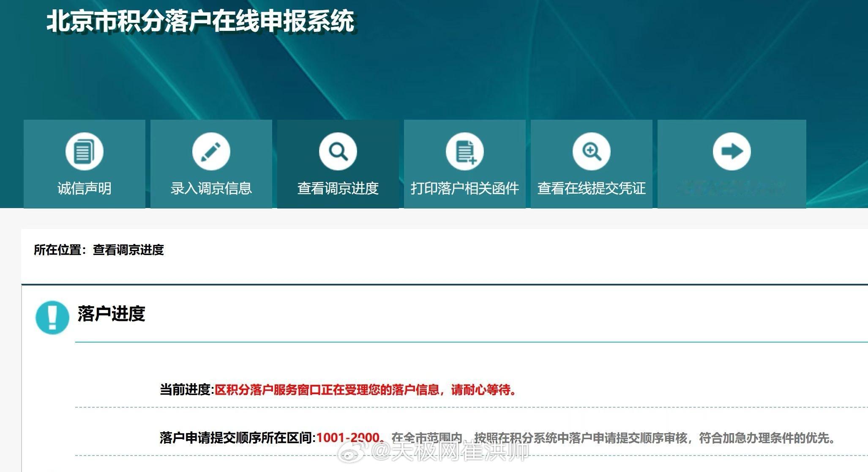Click the magnifier icon above 查看调京进度
Screen dimensions: 868x472
338,151
